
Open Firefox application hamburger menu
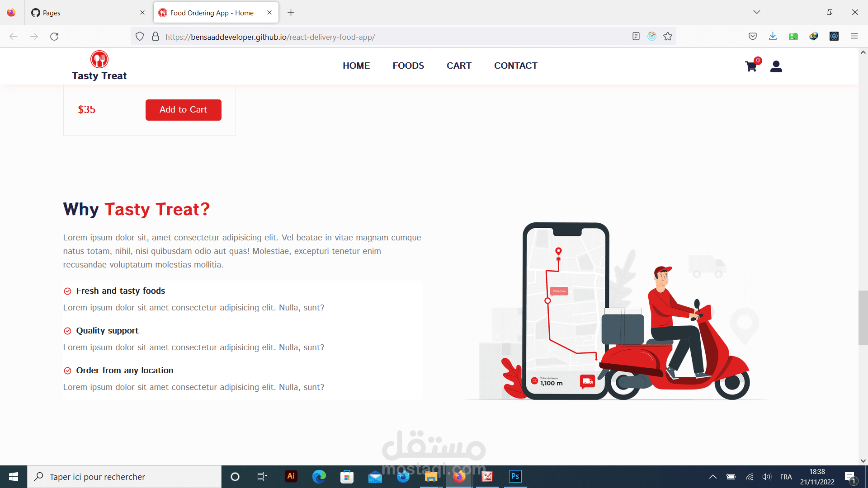[x=854, y=37]
